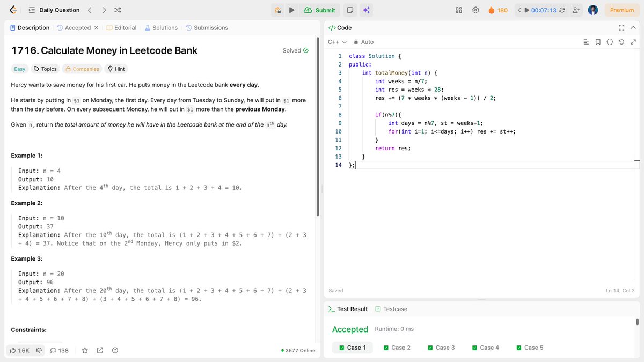The width and height of the screenshot is (644, 362).
Task: Open the Editorial tab
Action: 121,28
